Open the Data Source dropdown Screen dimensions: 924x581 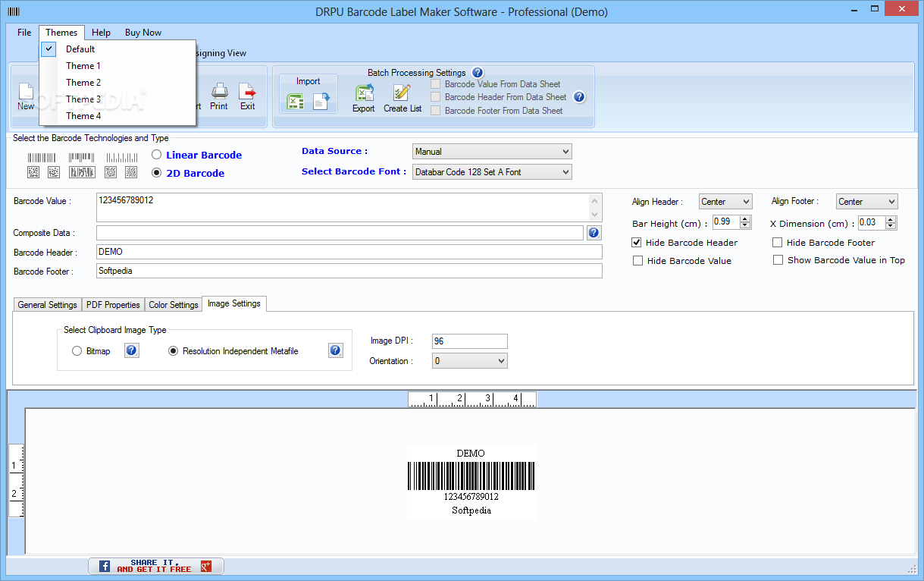[x=492, y=152]
